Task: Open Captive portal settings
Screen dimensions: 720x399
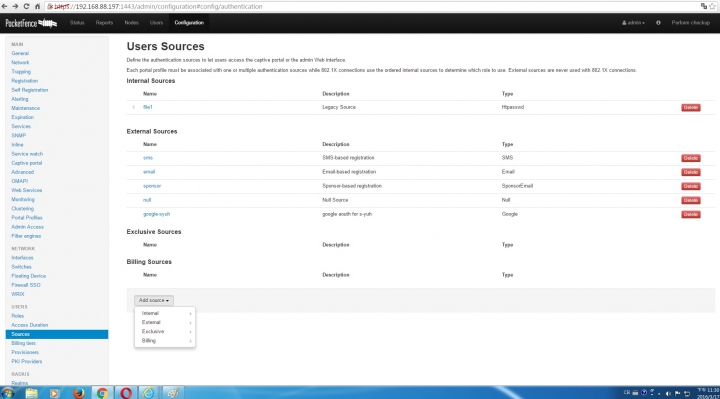Action: (27, 163)
